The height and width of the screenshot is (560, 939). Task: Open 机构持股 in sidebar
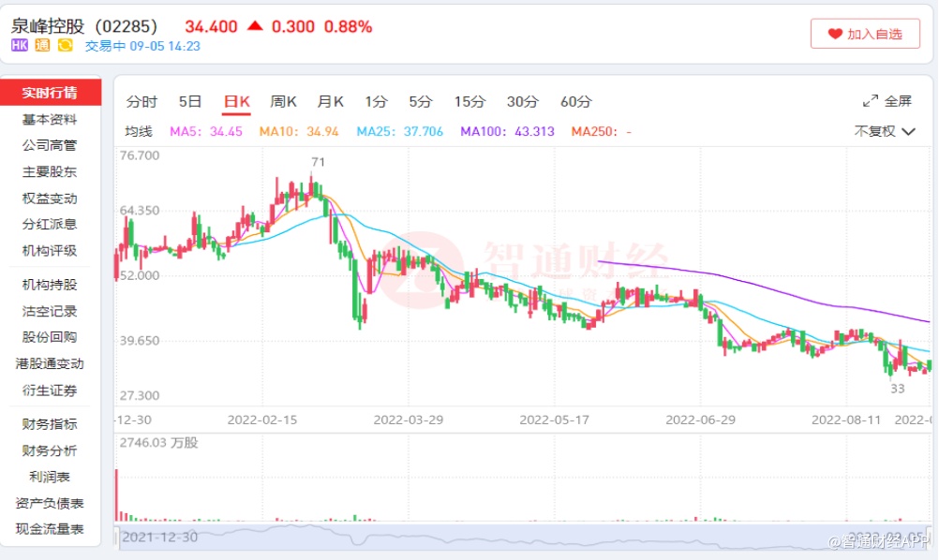tap(50, 285)
